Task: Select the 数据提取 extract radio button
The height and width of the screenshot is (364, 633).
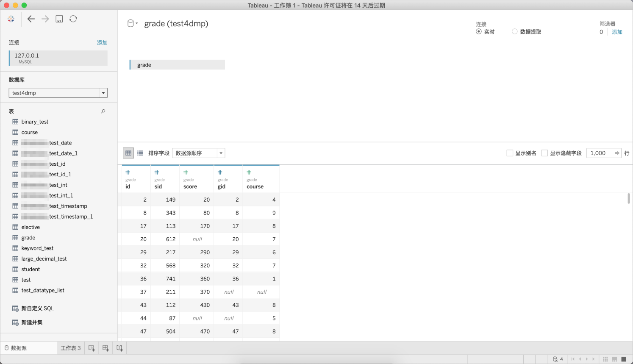Action: [x=514, y=31]
